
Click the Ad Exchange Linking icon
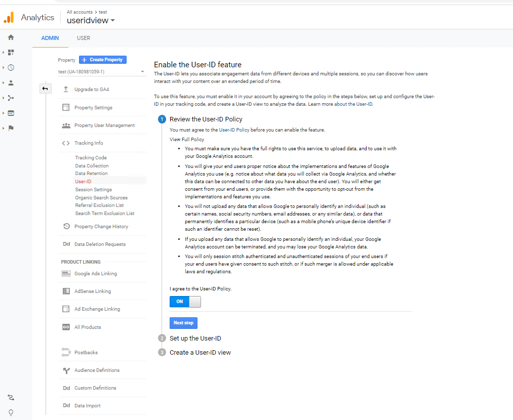point(66,309)
